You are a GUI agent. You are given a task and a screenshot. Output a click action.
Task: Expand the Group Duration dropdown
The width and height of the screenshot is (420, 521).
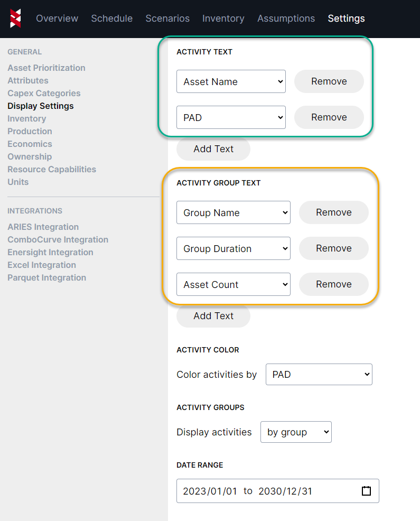[233, 248]
